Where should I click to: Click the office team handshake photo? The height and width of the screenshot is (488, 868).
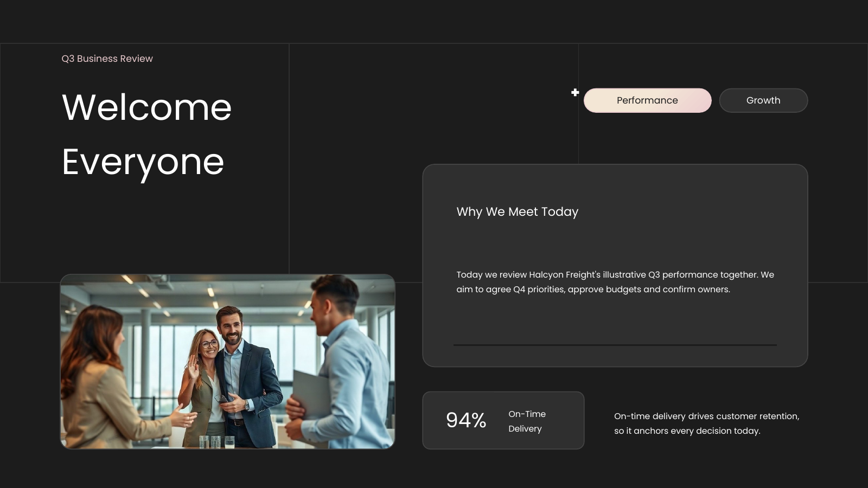point(227,362)
